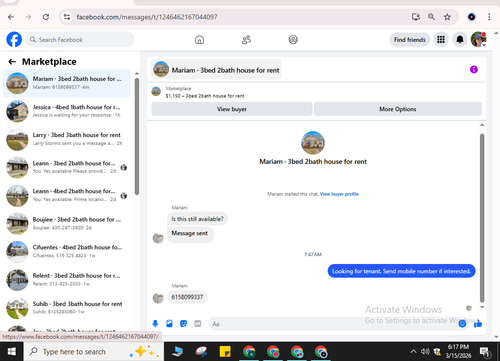500x361 pixels.
Task: Click the attach photo icon
Action: pos(169,323)
